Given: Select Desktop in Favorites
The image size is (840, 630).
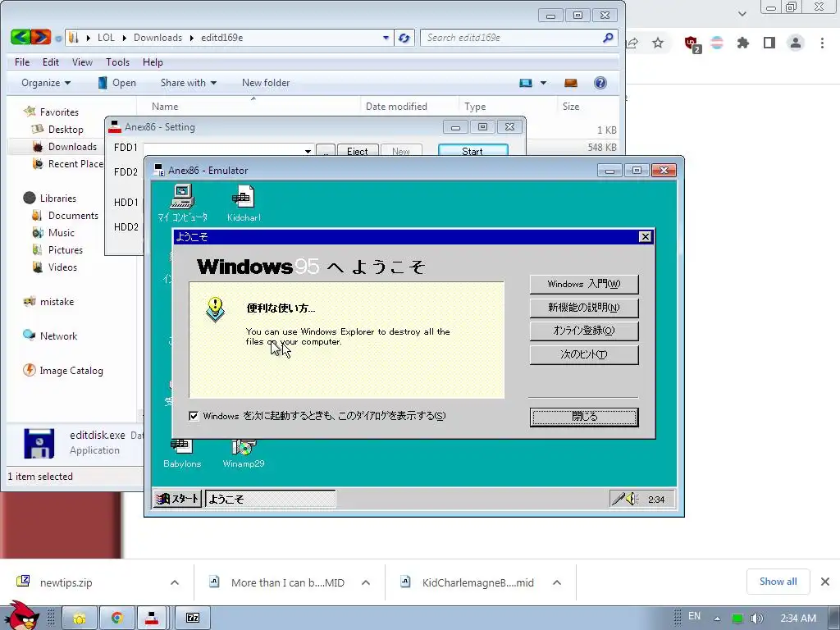Looking at the screenshot, I should [66, 129].
